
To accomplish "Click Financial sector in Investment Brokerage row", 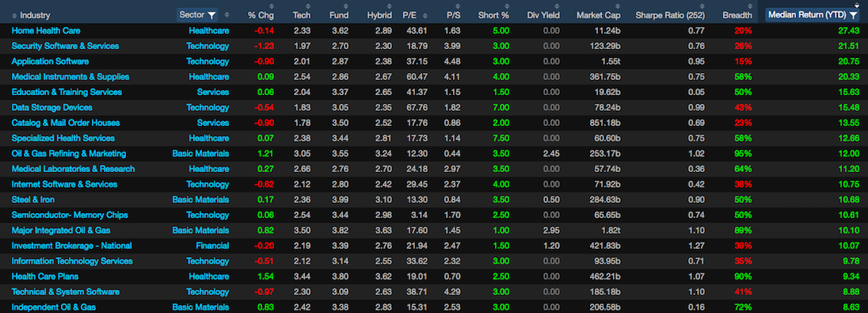I will tap(212, 246).
